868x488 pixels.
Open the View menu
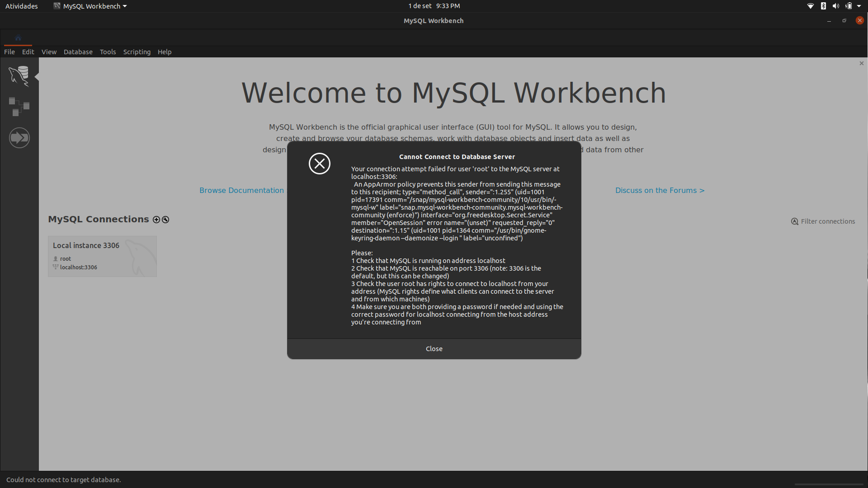click(x=49, y=52)
